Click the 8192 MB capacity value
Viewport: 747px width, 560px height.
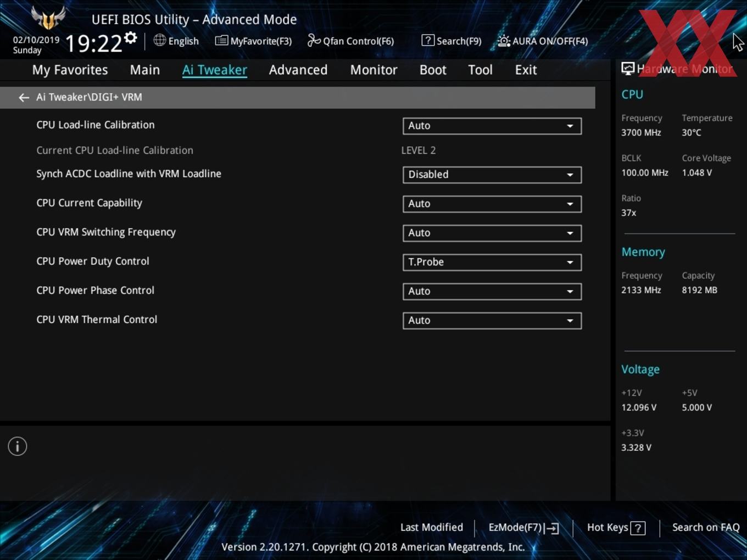(700, 290)
